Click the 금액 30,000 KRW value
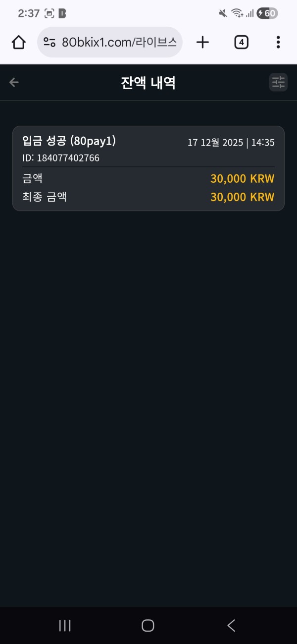The height and width of the screenshot is (644, 297). coord(242,178)
